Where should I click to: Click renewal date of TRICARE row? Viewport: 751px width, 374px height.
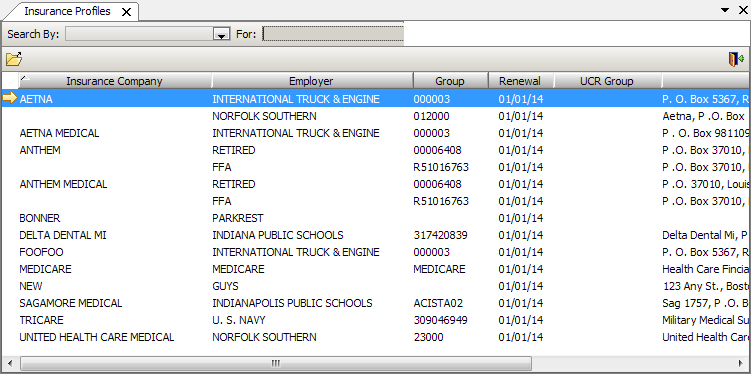coord(521,320)
